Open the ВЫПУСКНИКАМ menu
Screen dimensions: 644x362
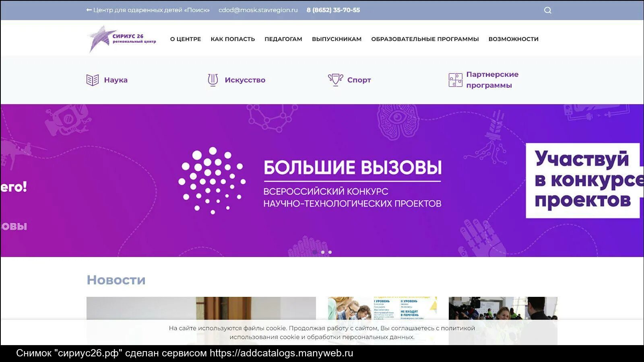point(337,39)
